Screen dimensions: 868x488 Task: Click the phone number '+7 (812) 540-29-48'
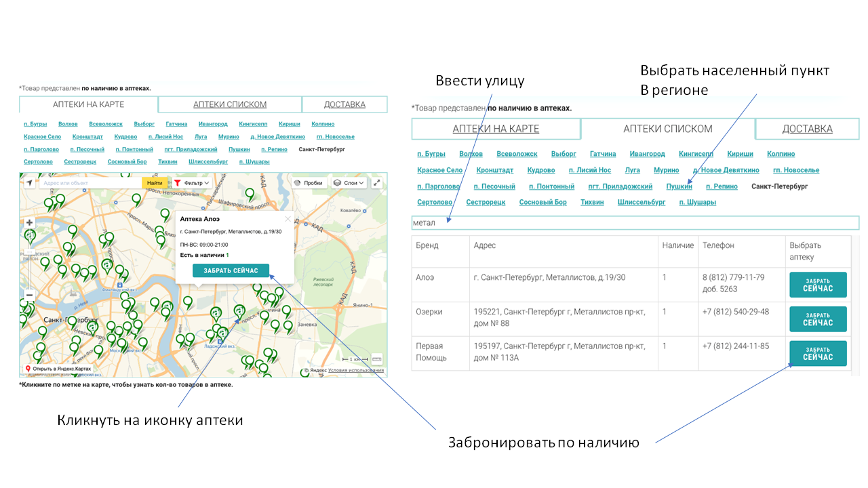pos(736,312)
